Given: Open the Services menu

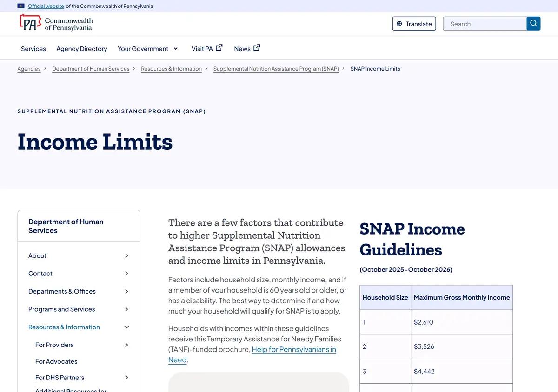Looking at the screenshot, I should [33, 49].
